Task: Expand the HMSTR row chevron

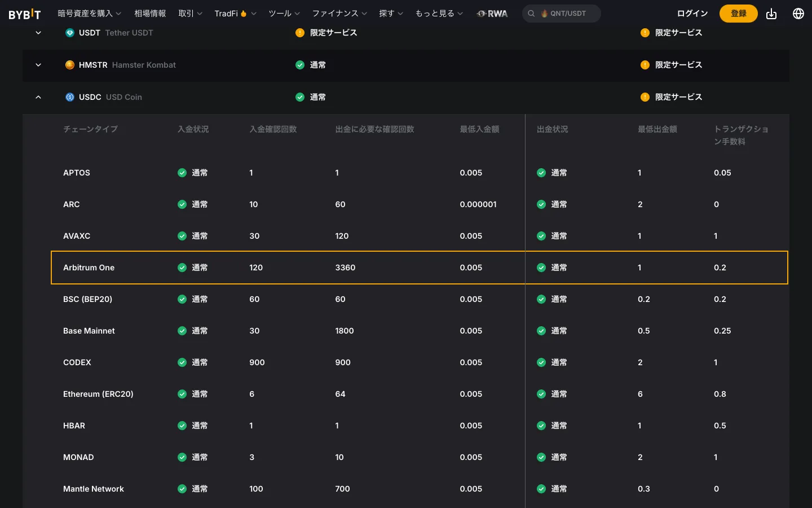Action: coord(38,65)
